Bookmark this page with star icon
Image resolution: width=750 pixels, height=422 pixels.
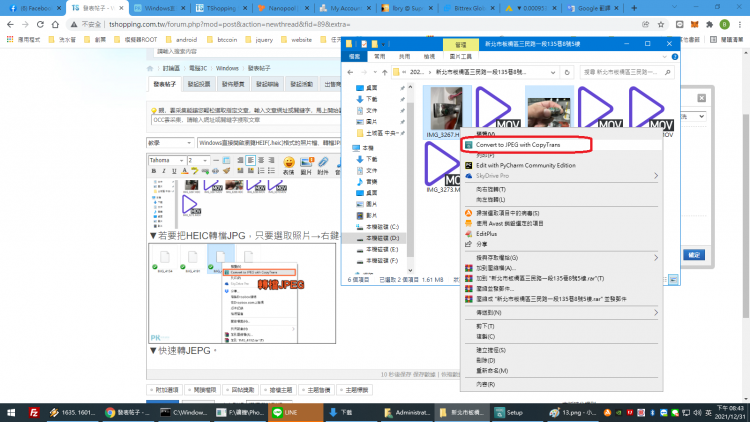click(661, 24)
